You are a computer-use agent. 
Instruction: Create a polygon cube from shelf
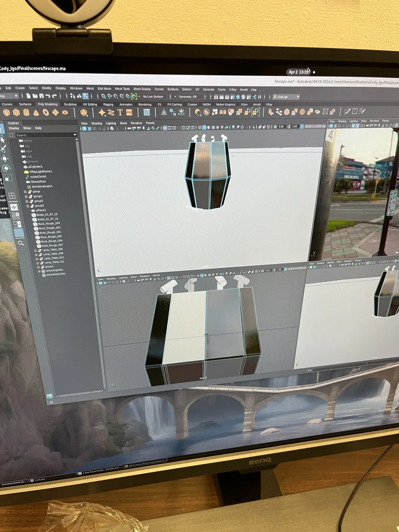pyautogui.click(x=16, y=112)
